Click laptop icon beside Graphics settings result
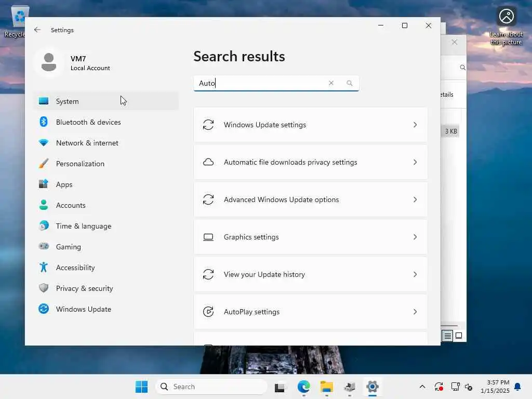Screen dimensions: 532x399 (x=208, y=237)
